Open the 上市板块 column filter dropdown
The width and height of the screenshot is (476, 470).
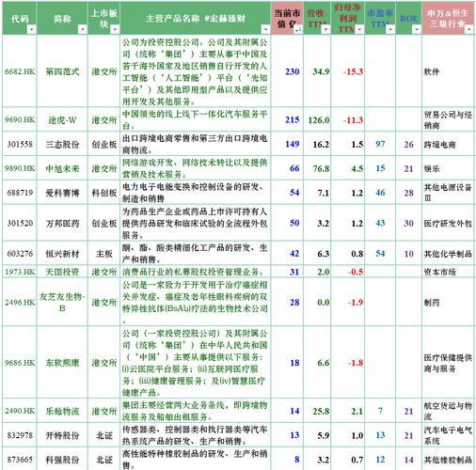click(115, 30)
